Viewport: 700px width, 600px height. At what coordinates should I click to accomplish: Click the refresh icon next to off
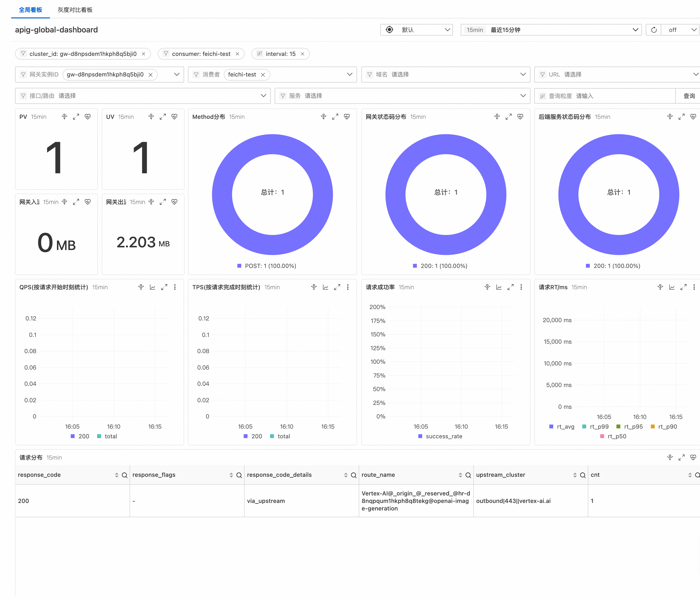(654, 30)
